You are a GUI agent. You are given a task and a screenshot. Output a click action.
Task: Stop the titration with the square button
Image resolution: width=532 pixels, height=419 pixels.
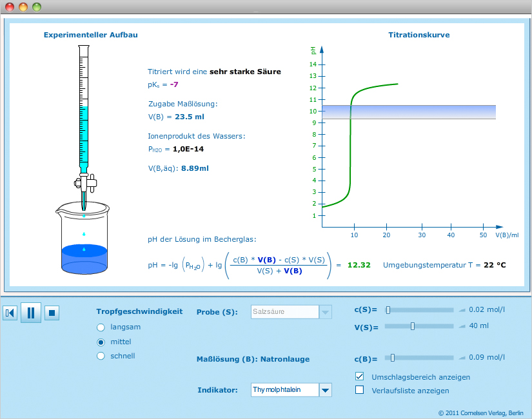(x=52, y=313)
